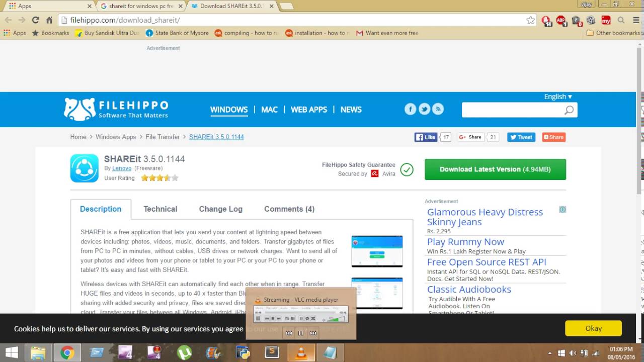This screenshot has height=362, width=644.
Task: Click the FileHippo search input field
Action: (513, 110)
